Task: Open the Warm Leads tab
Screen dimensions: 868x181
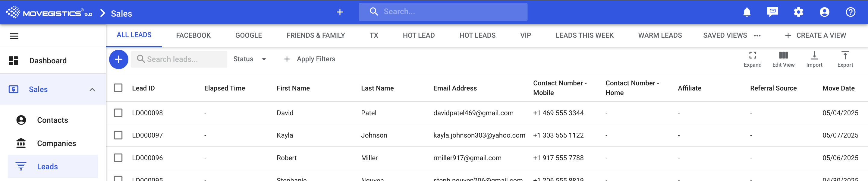Action: [x=660, y=35]
